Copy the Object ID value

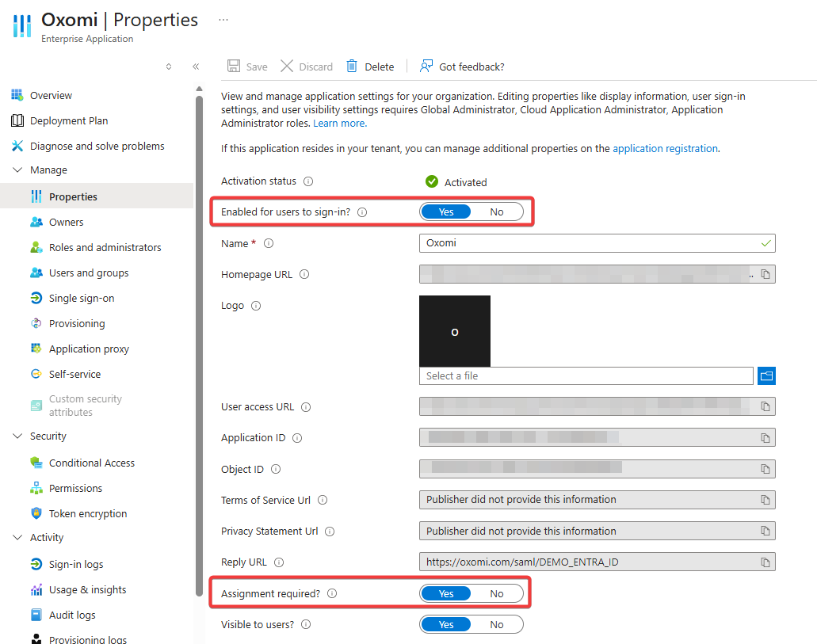coord(765,469)
